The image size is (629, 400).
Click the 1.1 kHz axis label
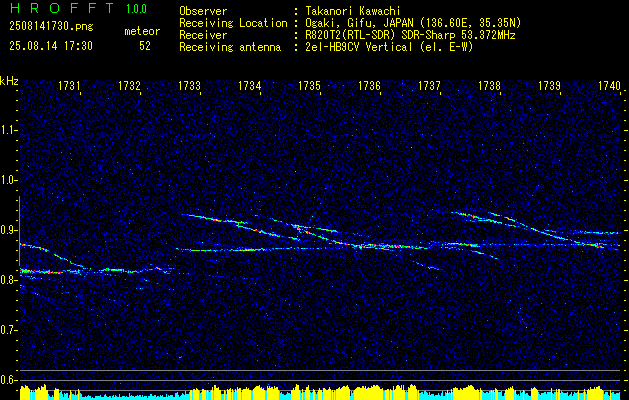(8, 130)
